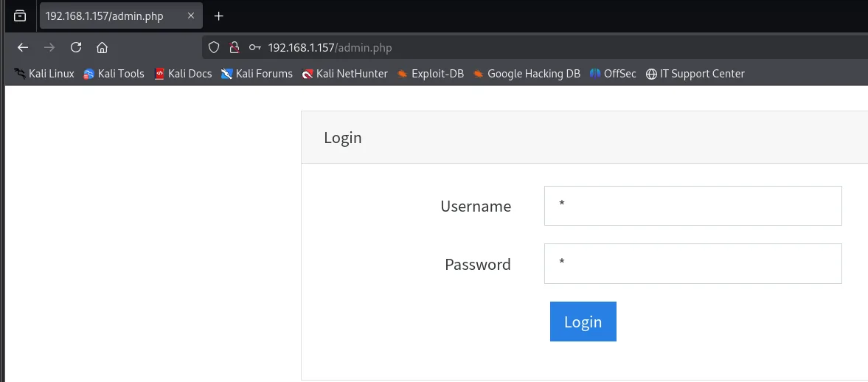The image size is (868, 382).
Task: Click the browser back arrow
Action: (23, 48)
